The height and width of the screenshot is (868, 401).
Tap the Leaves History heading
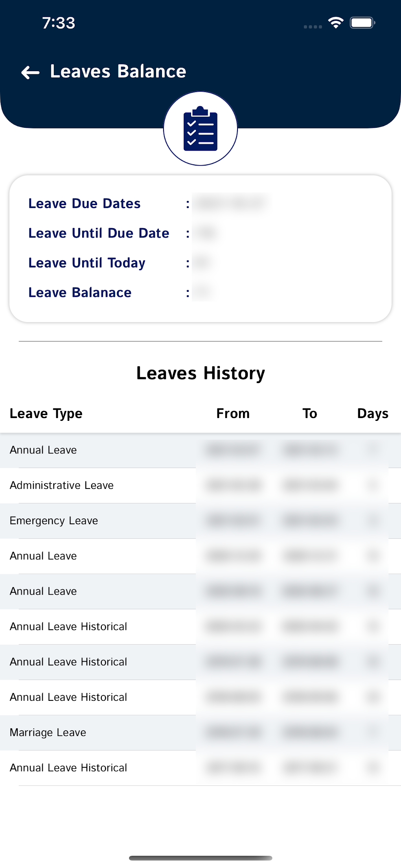pyautogui.click(x=200, y=373)
